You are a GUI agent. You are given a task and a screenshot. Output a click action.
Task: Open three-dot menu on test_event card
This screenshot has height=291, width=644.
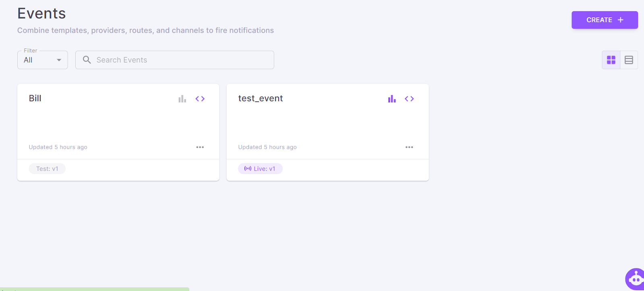pyautogui.click(x=409, y=147)
